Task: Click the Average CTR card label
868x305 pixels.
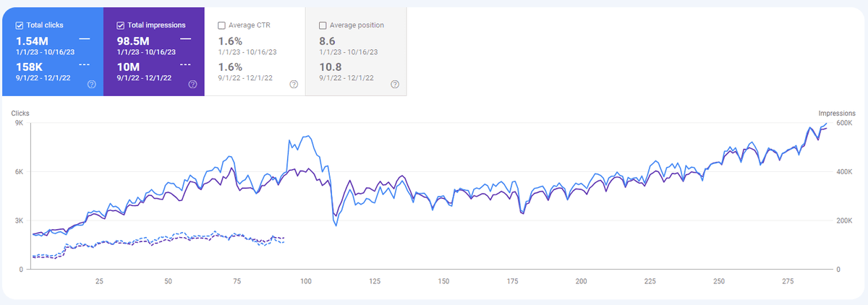Action: tap(250, 25)
